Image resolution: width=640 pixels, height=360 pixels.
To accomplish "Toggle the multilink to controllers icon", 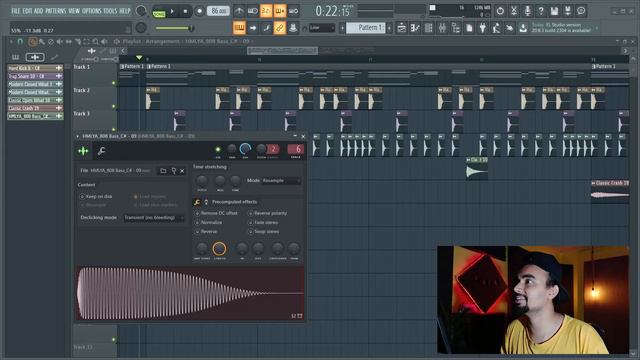I will coord(280,28).
